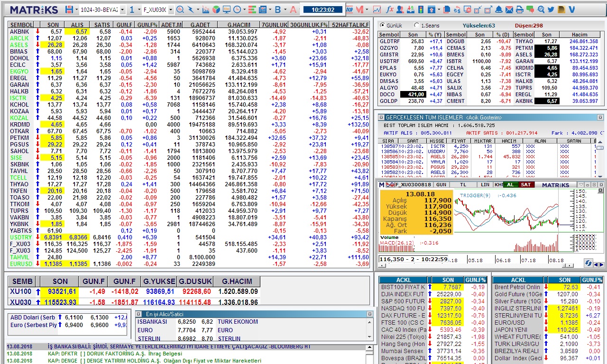Select the THYAO row in stock table
607x364 pixels.
click(x=190, y=184)
